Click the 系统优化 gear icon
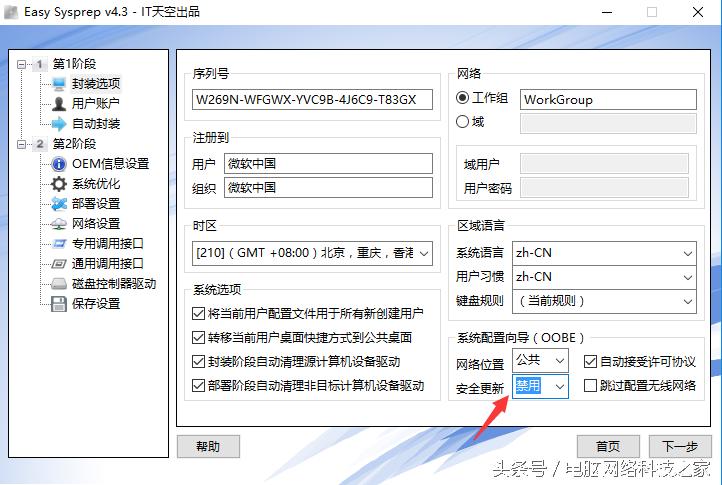 [59, 184]
